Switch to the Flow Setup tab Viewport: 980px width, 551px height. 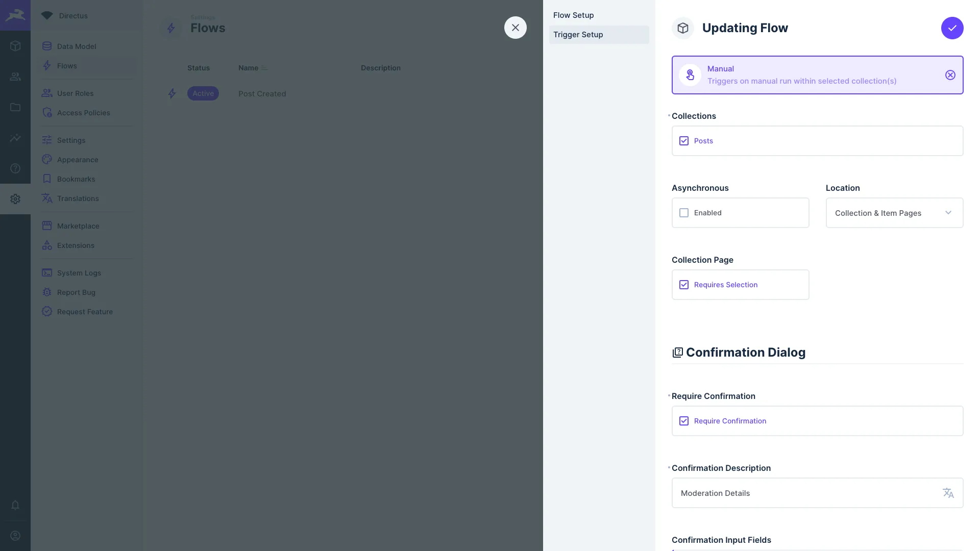tap(574, 15)
